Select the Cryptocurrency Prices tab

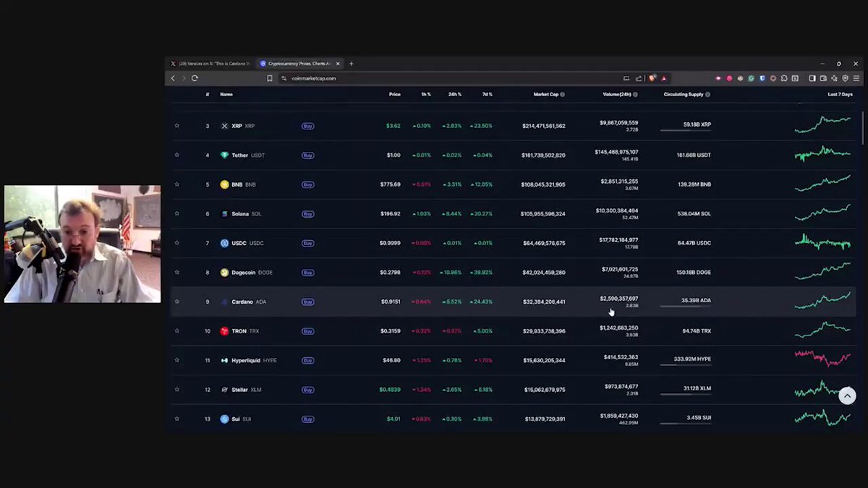pos(300,64)
